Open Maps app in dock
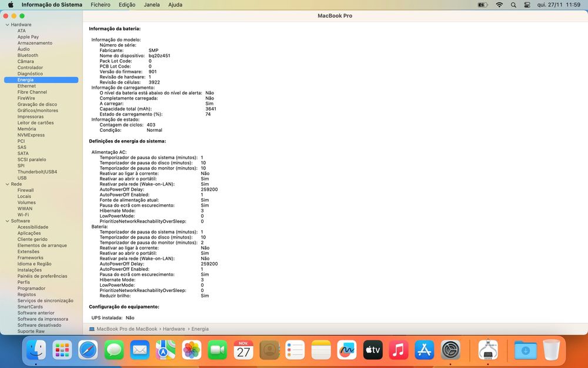This screenshot has height=368, width=588. [x=166, y=350]
